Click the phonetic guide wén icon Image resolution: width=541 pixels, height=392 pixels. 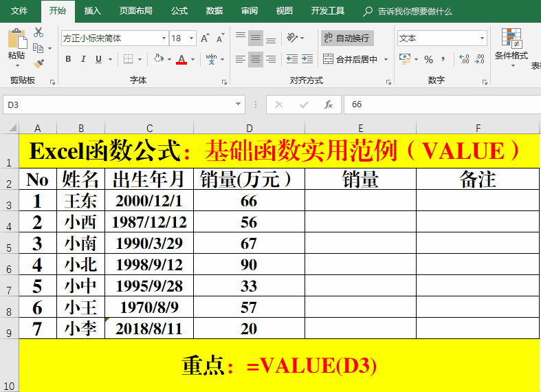(x=211, y=59)
